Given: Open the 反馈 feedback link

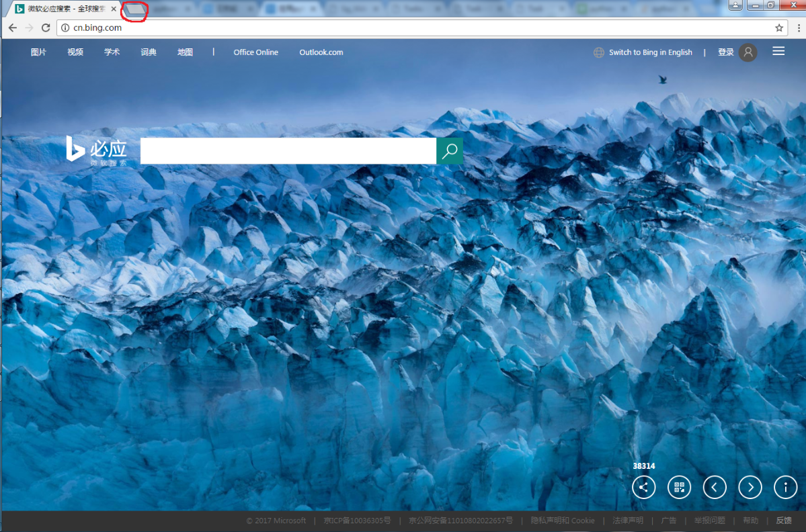Looking at the screenshot, I should [x=784, y=520].
